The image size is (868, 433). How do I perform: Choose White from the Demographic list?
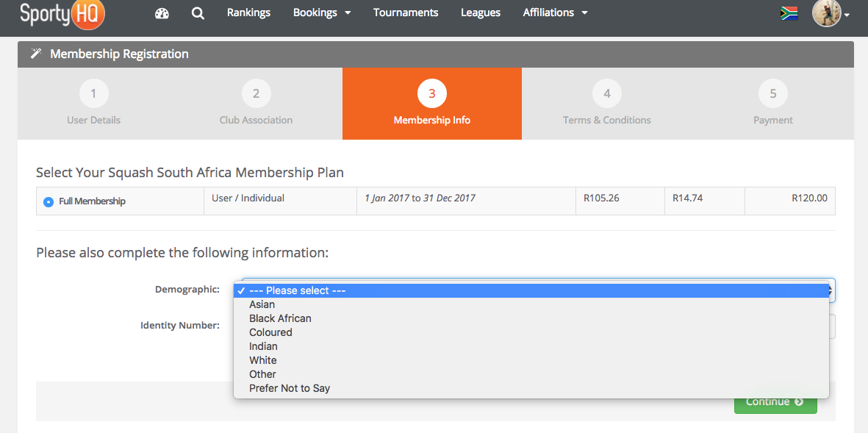click(531, 360)
